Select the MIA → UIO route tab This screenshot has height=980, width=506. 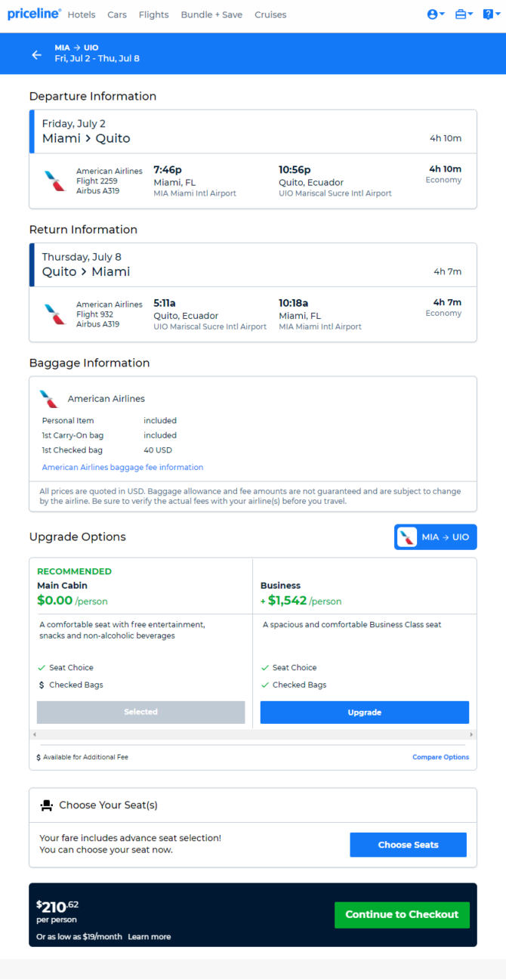pos(436,537)
